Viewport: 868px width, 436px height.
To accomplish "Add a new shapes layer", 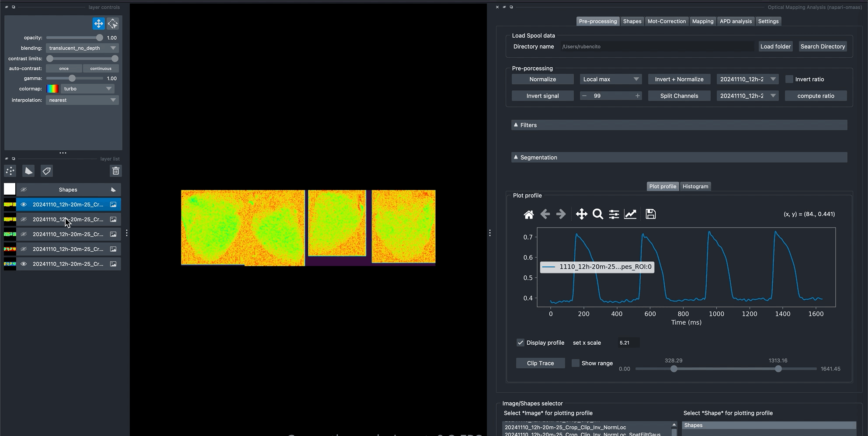I will tap(28, 171).
